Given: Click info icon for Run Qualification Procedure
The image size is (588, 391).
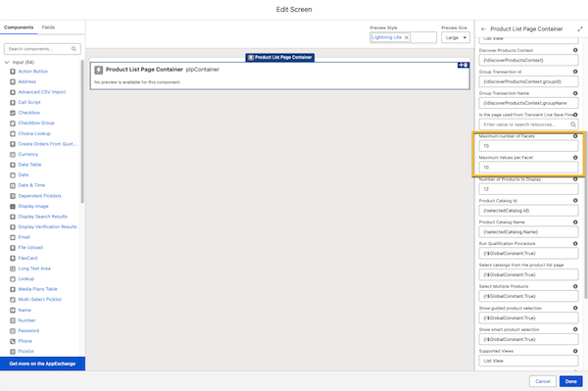Looking at the screenshot, I should click(x=575, y=244).
